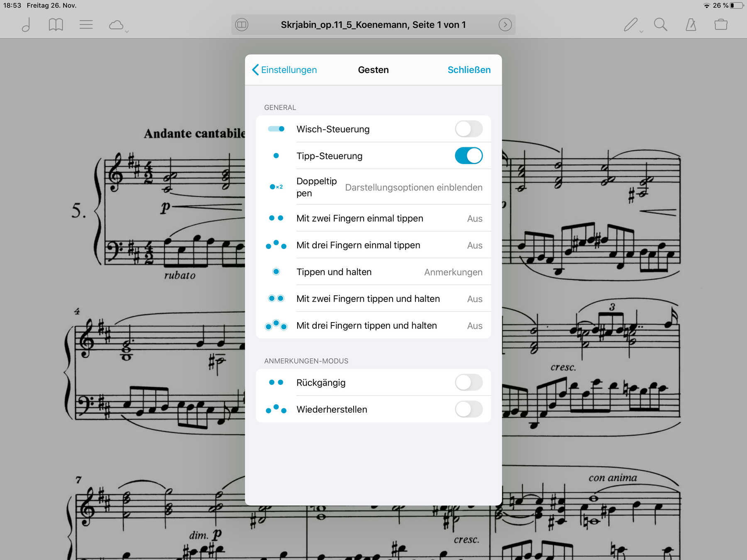Click the Wisch-Steuerung swipe icon
Screen dimensions: 747x560
click(276, 129)
